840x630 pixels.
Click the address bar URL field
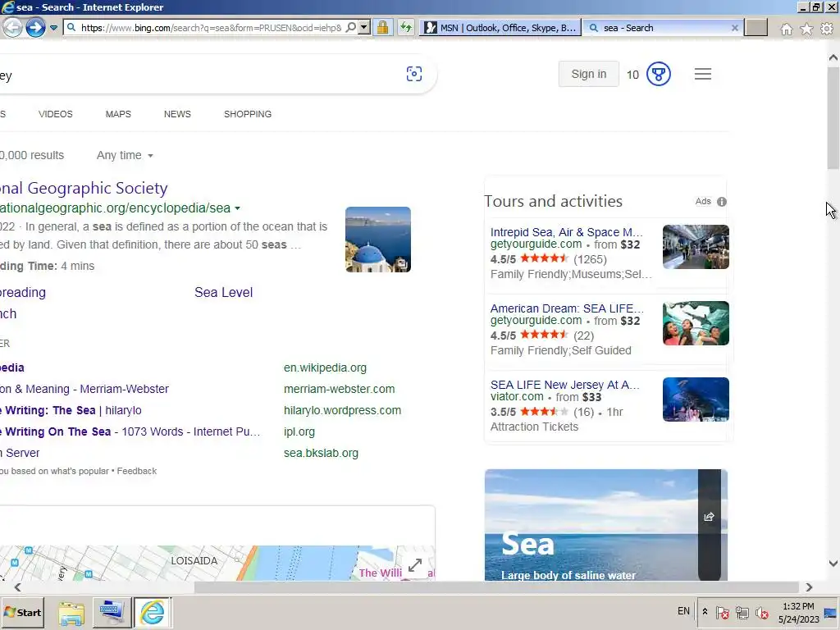coord(211,28)
